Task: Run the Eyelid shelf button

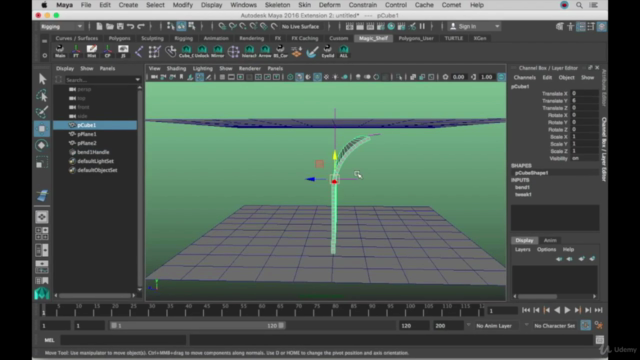Action: (327, 51)
